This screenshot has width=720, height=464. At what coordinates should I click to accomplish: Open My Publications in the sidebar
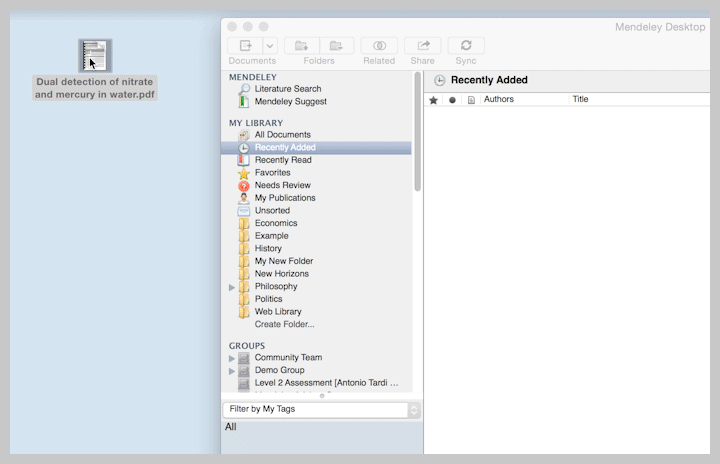click(x=285, y=198)
